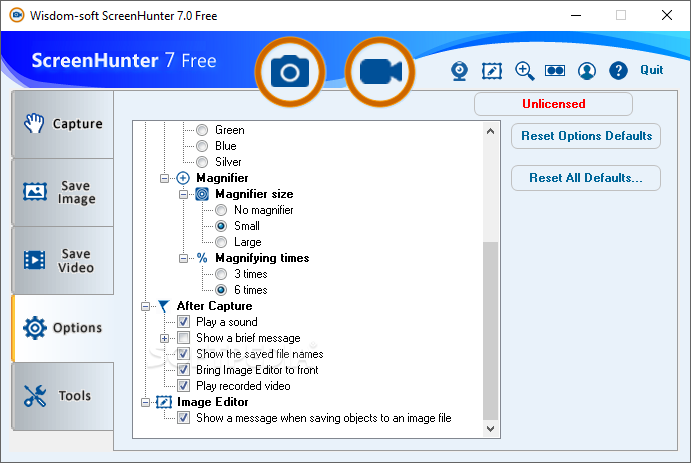The image size is (691, 463).
Task: Click the options list scroll down arrow
Action: click(490, 428)
